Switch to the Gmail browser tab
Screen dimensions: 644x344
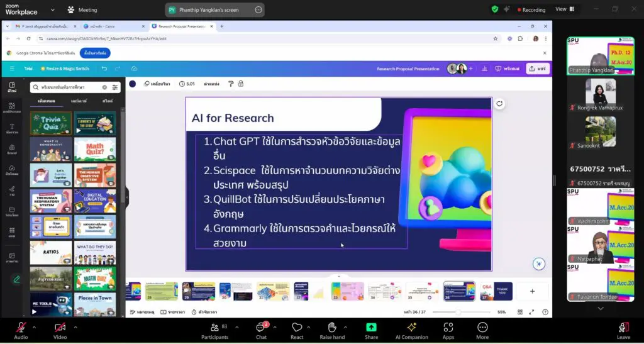pos(45,26)
